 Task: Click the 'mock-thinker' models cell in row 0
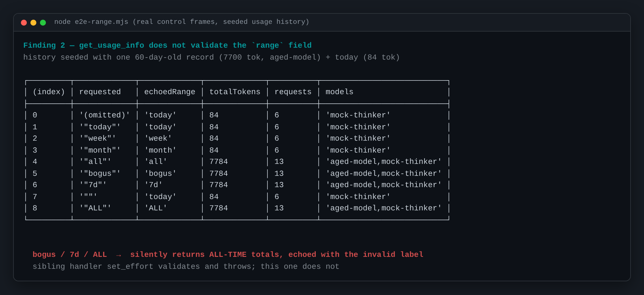tap(358, 115)
